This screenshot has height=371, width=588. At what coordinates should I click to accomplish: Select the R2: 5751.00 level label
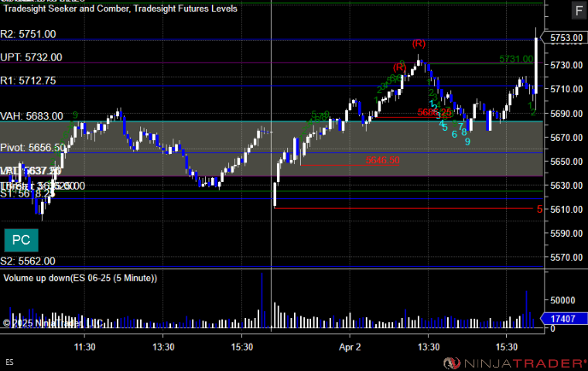point(28,34)
